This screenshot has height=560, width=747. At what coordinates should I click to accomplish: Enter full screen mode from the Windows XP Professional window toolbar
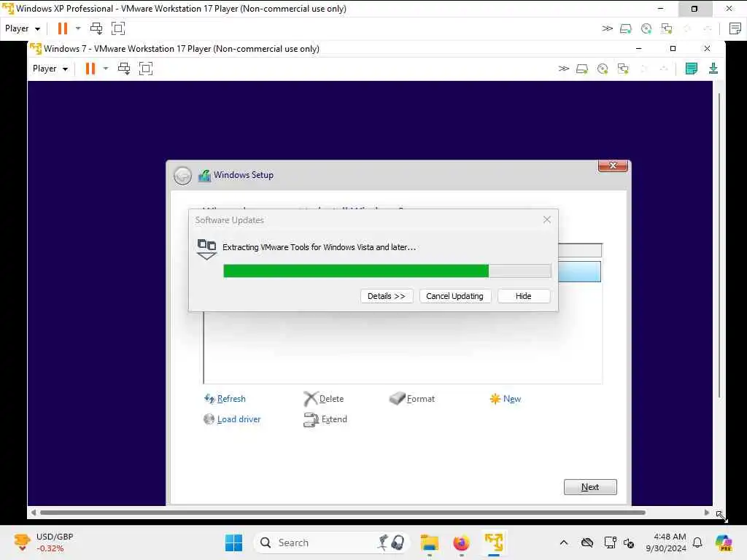(x=117, y=28)
